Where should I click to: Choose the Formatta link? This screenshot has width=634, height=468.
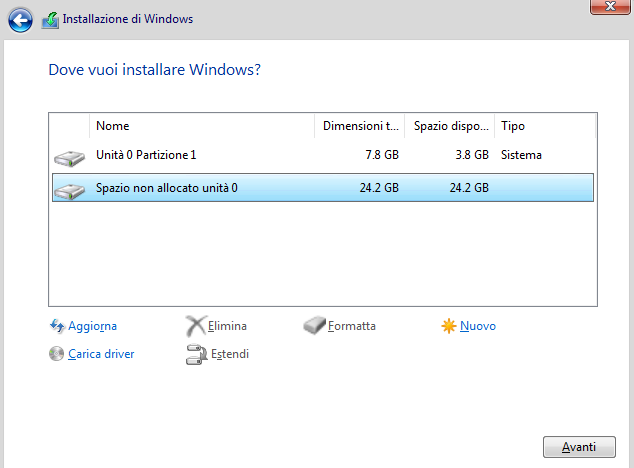tap(352, 326)
